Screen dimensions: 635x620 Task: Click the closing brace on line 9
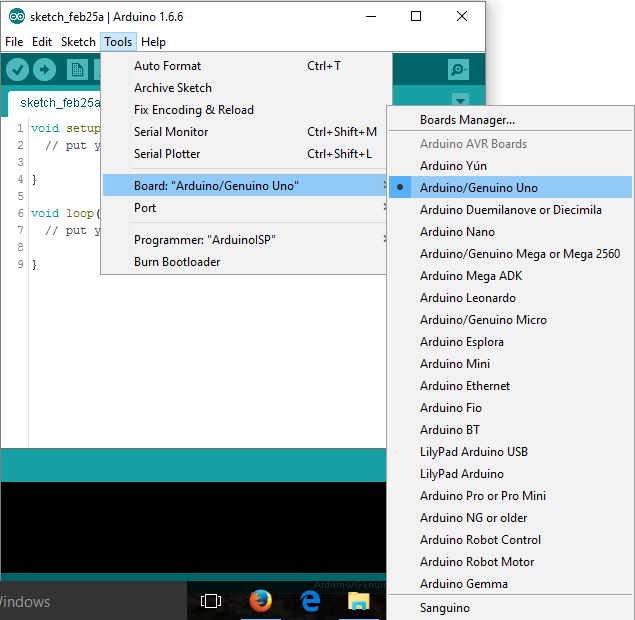point(34,264)
